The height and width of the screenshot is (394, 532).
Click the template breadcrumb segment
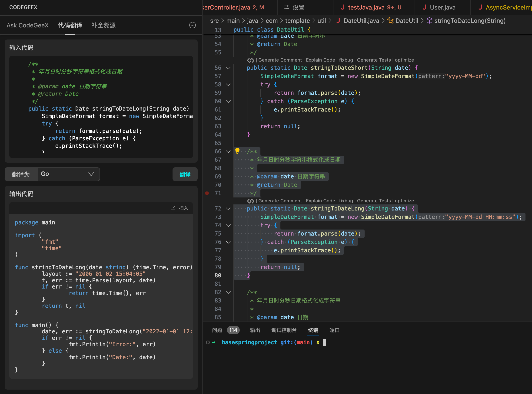(x=297, y=21)
